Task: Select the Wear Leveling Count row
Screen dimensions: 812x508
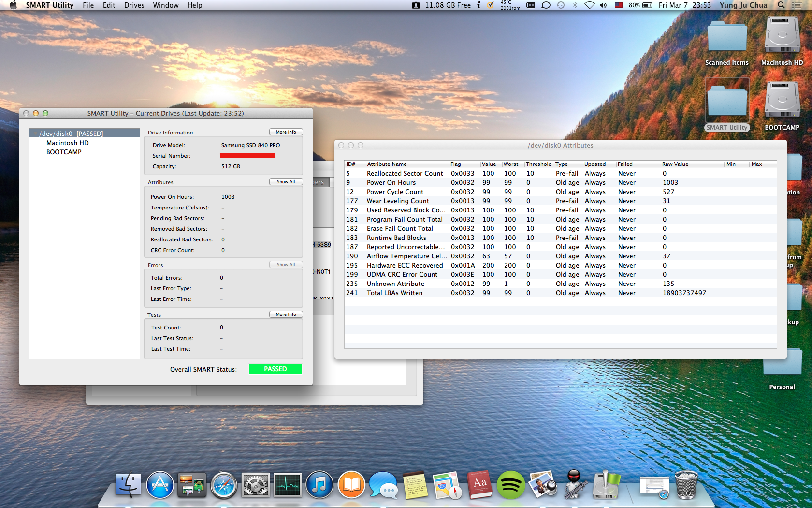Action: pyautogui.click(x=561, y=201)
